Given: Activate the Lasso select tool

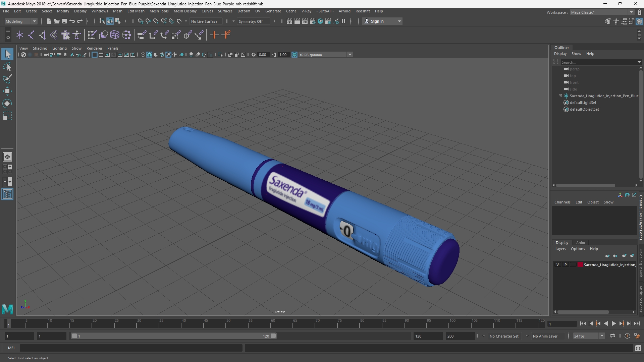Looking at the screenshot, I should [x=7, y=66].
